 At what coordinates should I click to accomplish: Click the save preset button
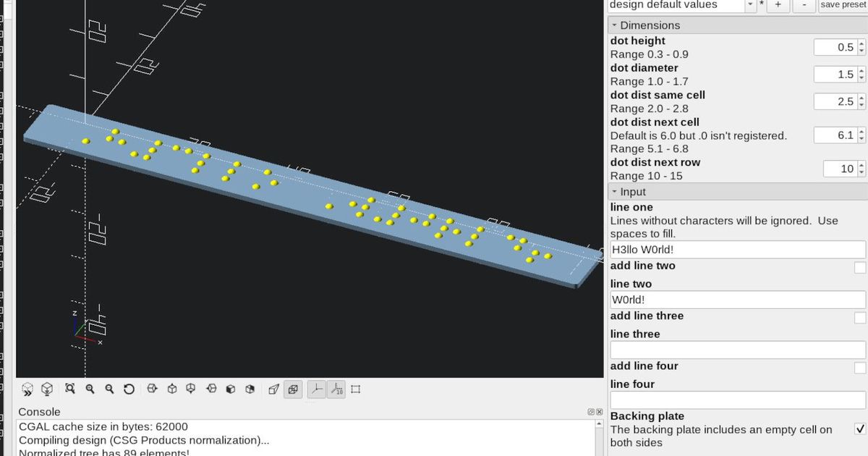click(x=843, y=5)
